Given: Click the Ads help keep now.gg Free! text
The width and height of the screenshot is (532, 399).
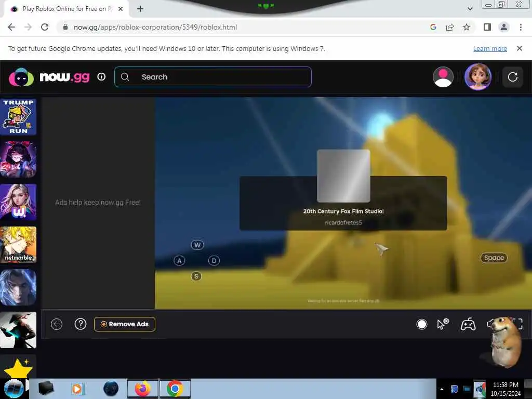Looking at the screenshot, I should [x=98, y=203].
